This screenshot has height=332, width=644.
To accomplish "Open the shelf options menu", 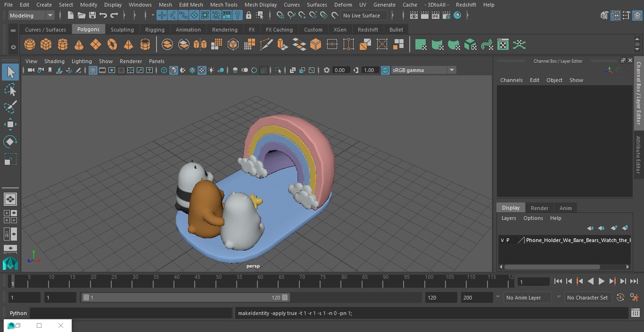I will tap(13, 47).
